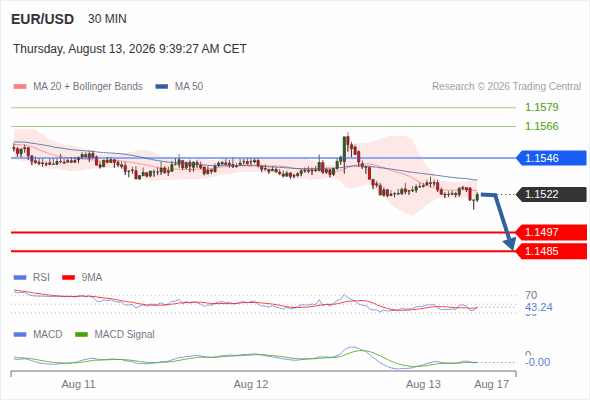The width and height of the screenshot is (590, 400).
Task: Click the MA 20 + Bollinger Bands legend label
Action: tap(88, 87)
